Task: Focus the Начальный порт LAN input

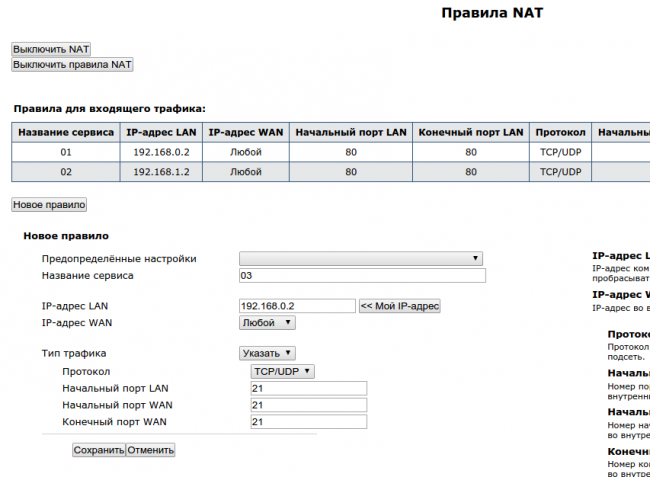Action: pos(309,388)
